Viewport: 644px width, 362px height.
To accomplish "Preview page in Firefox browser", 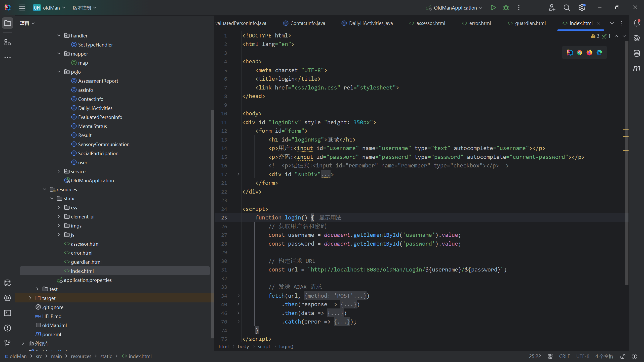I will (x=589, y=53).
